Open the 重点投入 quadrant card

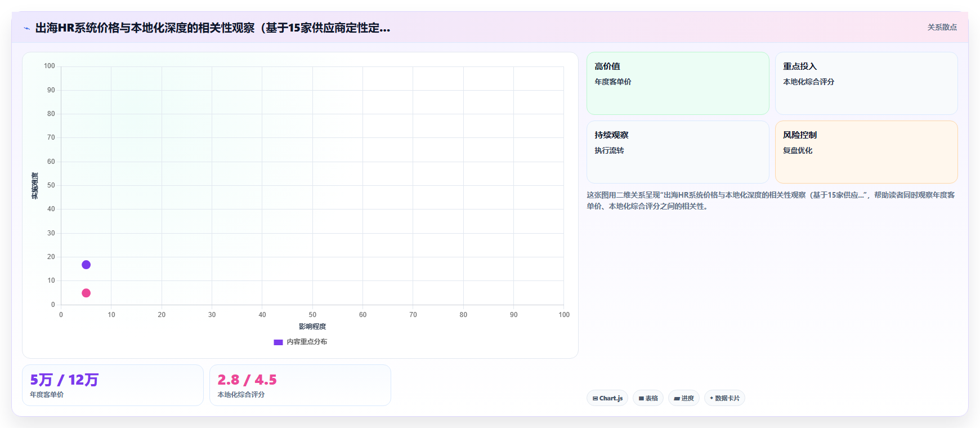(866, 83)
